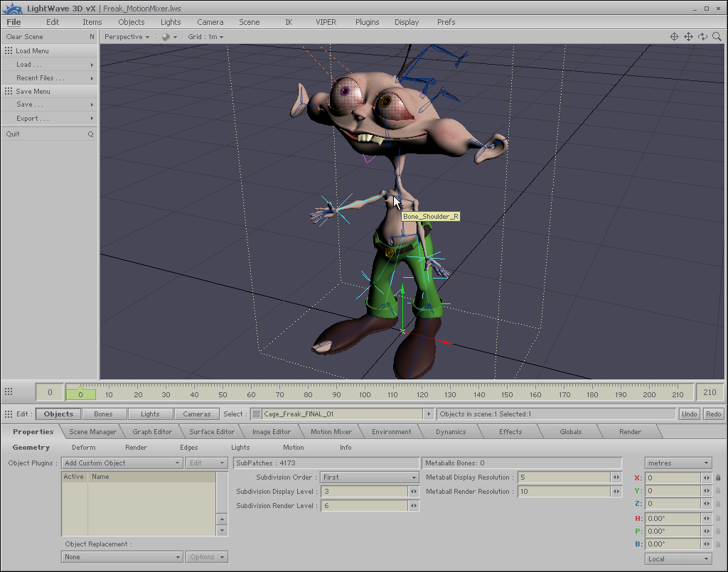Click Clear Scene in the File menu
This screenshot has height=572, width=728.
click(x=25, y=37)
